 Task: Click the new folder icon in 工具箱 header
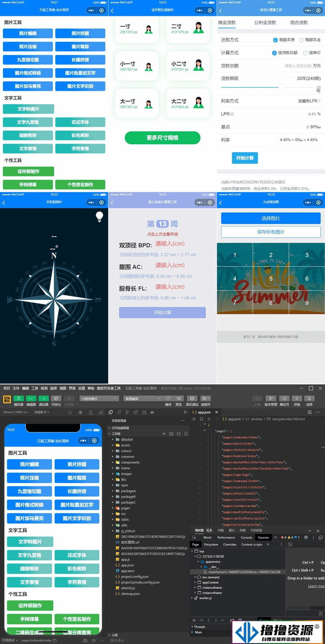pyautogui.click(x=171, y=434)
